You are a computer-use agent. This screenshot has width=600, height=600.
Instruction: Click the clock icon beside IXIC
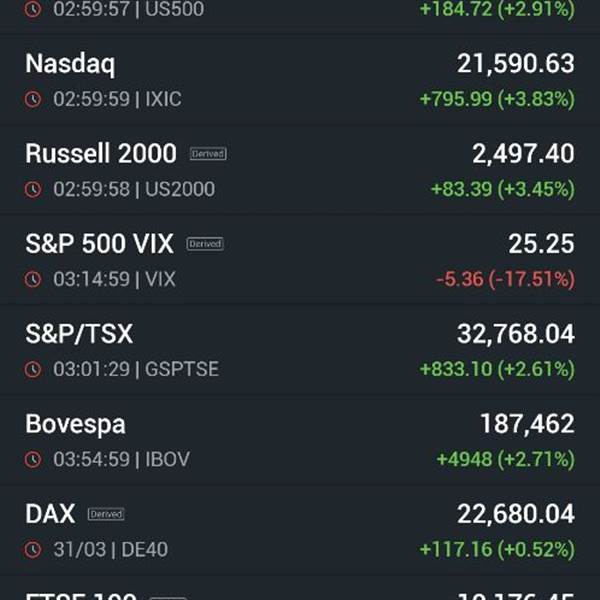pyautogui.click(x=33, y=99)
